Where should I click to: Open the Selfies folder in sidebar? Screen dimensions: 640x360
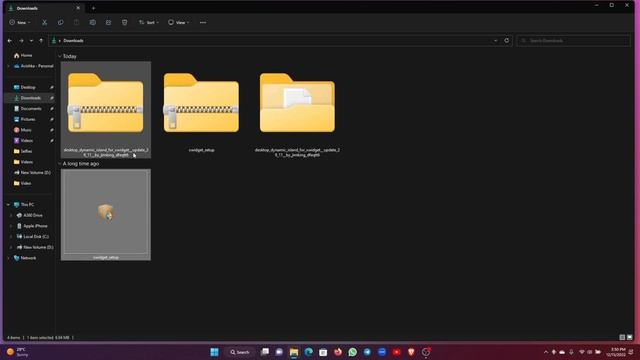[27, 151]
